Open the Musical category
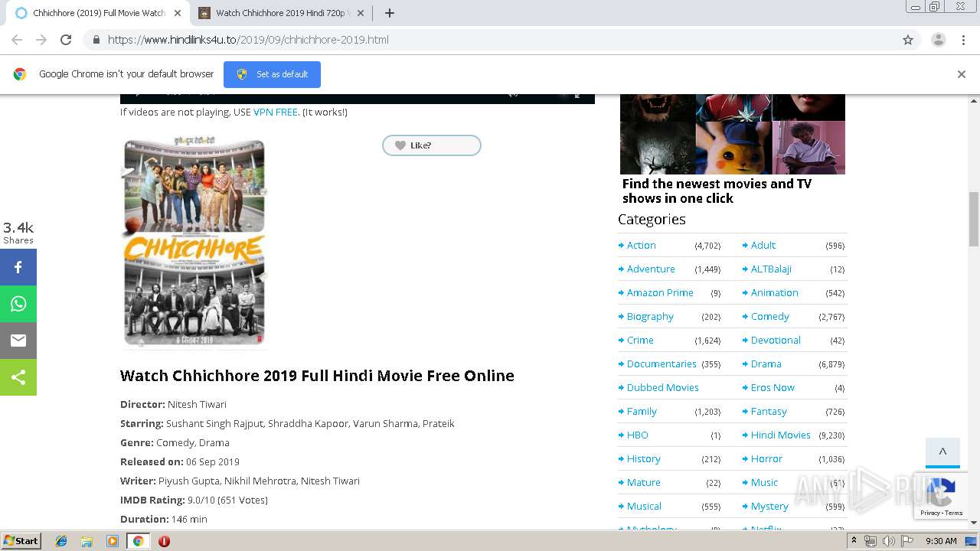Viewport: 980px width, 551px height. pyautogui.click(x=644, y=506)
